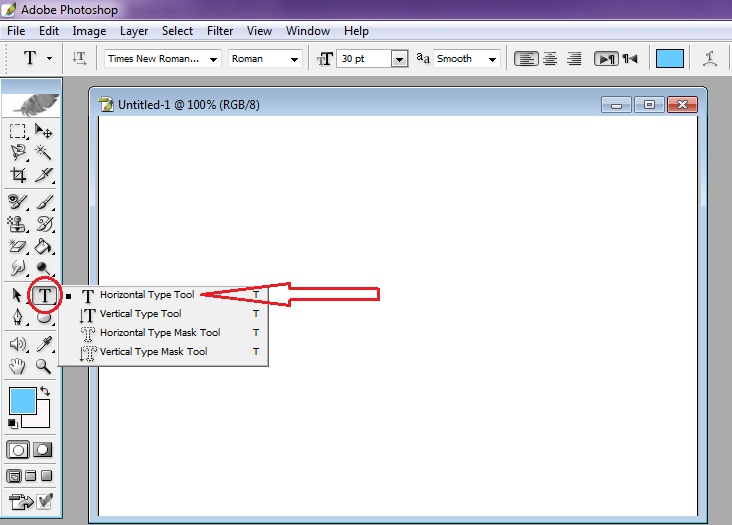This screenshot has height=525, width=732.
Task: Select the Hand tool
Action: [x=18, y=366]
